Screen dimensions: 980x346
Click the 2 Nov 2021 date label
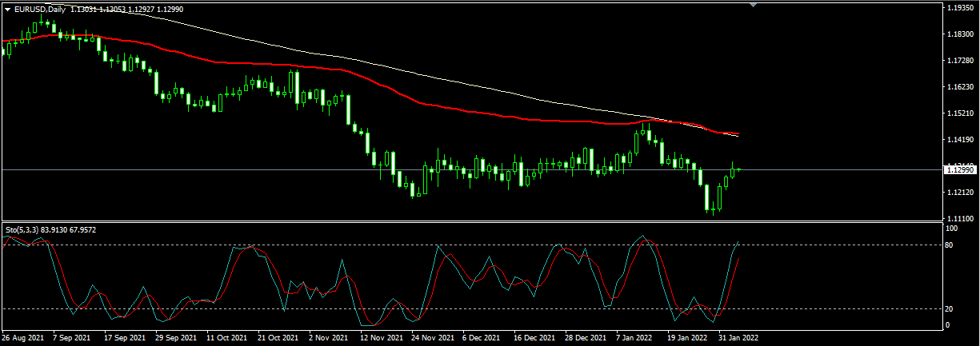pyautogui.click(x=328, y=338)
